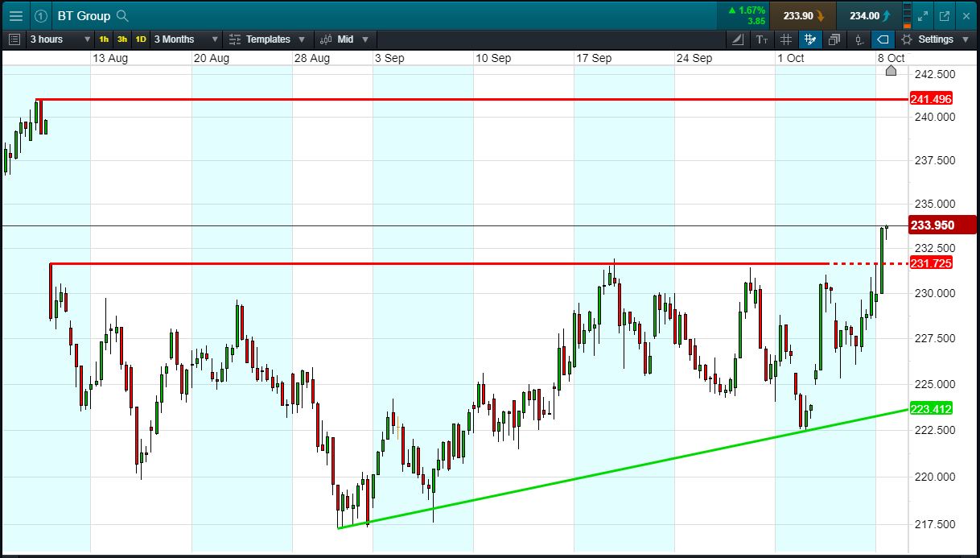
Task: Expand the 3 hours interval dropdown
Action: 60,39
